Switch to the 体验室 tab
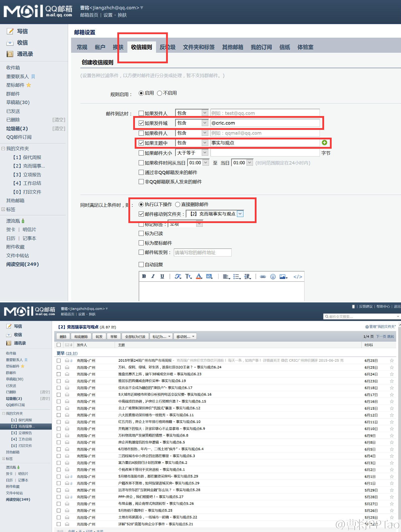This screenshot has height=532, width=401. click(x=306, y=47)
